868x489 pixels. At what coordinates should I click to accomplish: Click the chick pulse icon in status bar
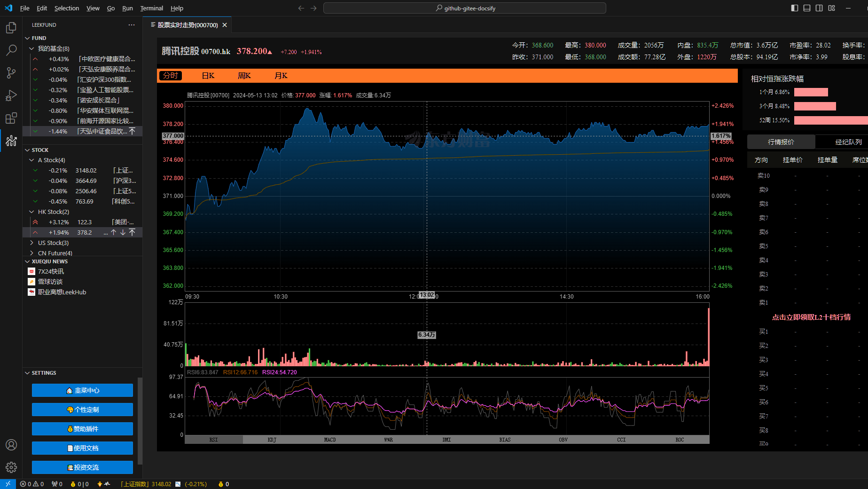pos(103,484)
